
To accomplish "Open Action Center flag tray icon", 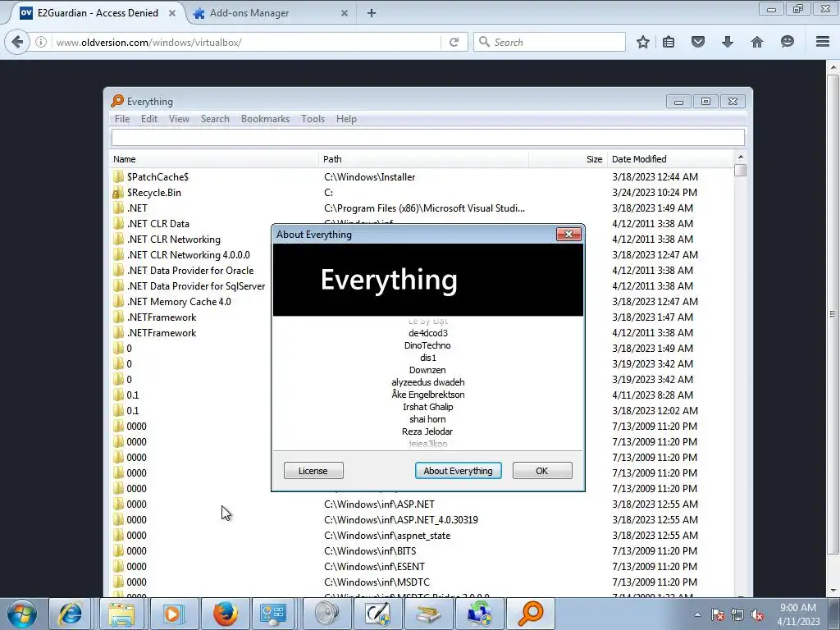I will coord(717,615).
